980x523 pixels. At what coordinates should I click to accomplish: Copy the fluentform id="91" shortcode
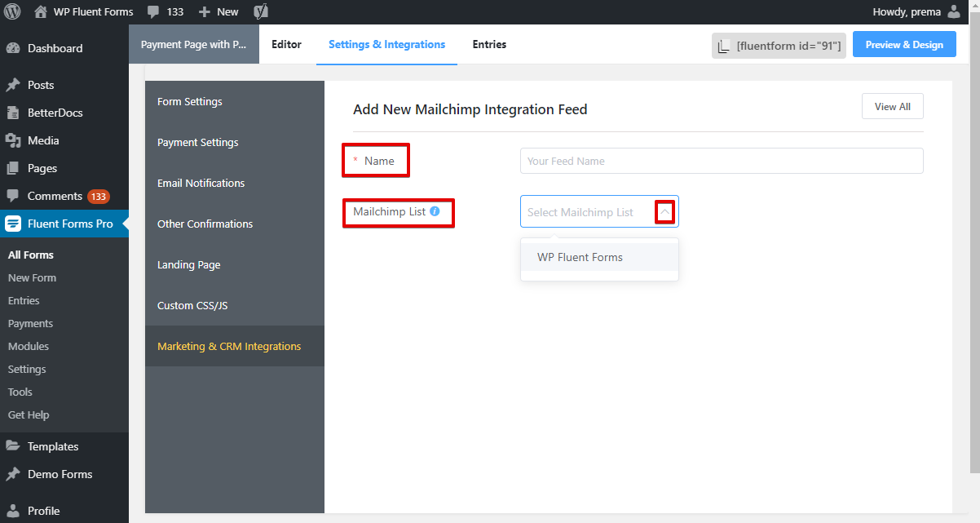coord(779,46)
